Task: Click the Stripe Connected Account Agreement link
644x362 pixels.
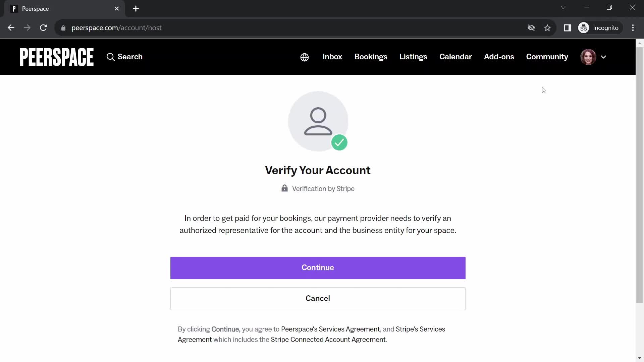Action: click(x=328, y=340)
